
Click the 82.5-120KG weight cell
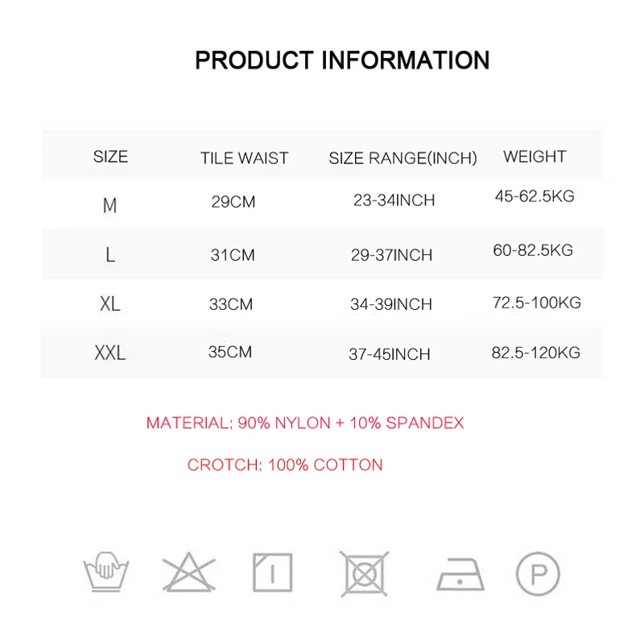(x=536, y=353)
